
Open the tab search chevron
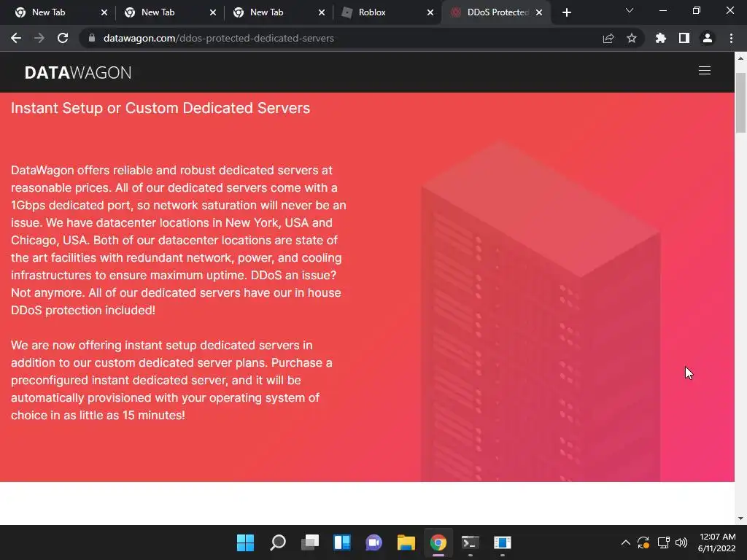[630, 10]
